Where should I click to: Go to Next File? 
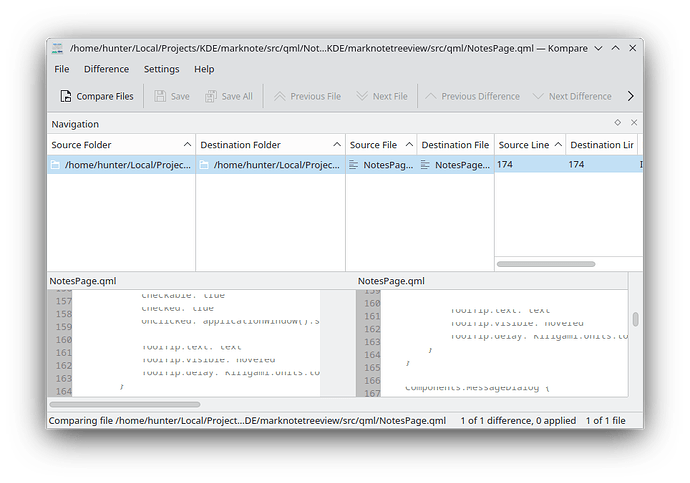coord(382,96)
